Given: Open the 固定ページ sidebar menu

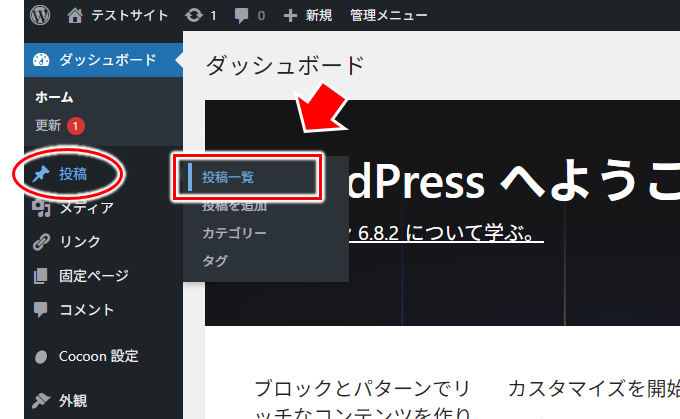Looking at the screenshot, I should (x=94, y=276).
